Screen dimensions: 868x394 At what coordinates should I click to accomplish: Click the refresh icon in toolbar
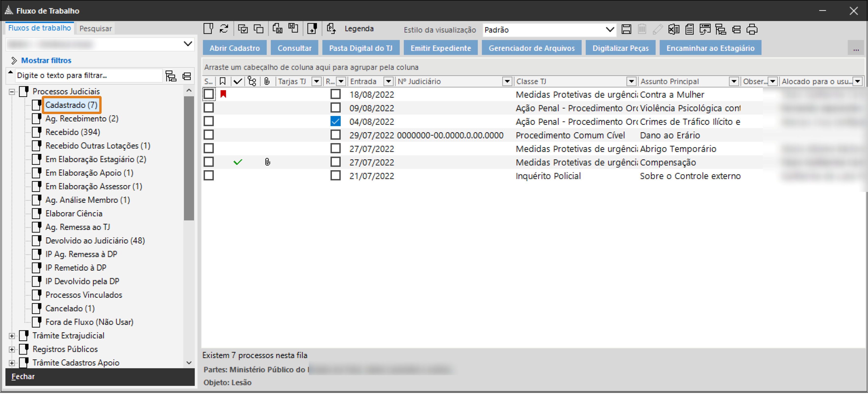[224, 29]
